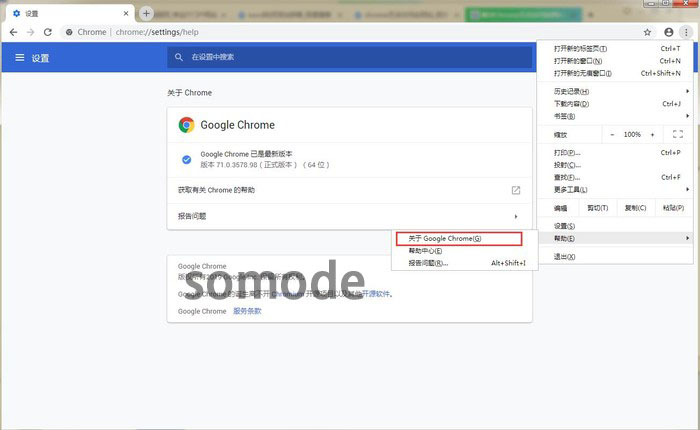Open 下载内容 from the menu
The width and height of the screenshot is (700, 430).
(615, 104)
